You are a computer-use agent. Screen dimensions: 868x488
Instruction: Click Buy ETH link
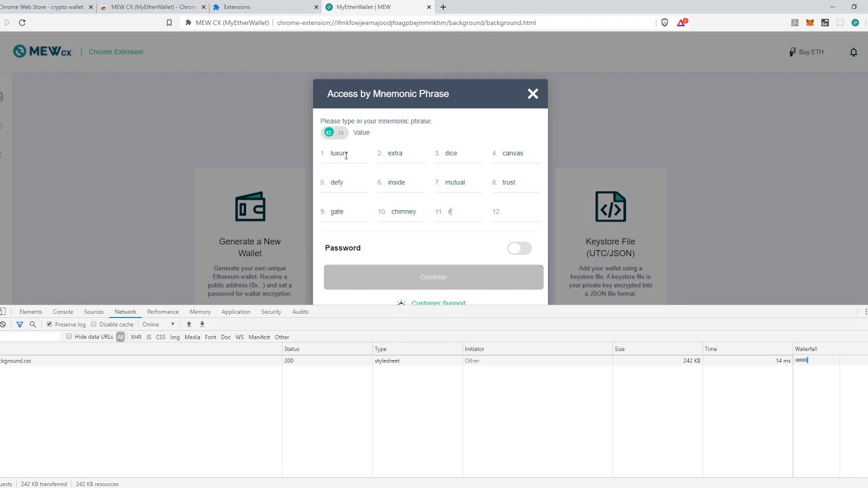(806, 52)
